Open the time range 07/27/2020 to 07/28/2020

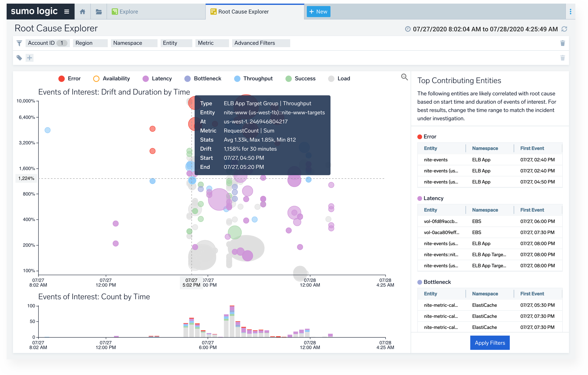point(485,29)
